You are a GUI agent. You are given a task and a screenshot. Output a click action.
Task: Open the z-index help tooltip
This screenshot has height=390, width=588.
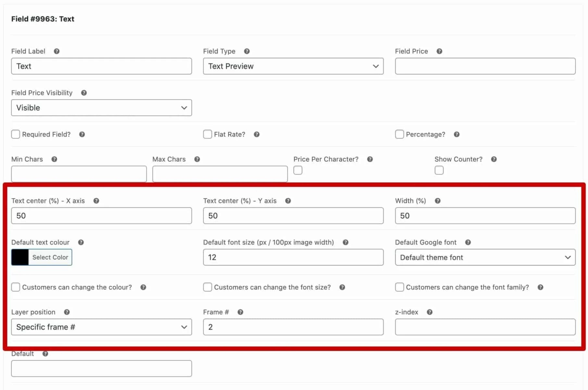tap(430, 312)
